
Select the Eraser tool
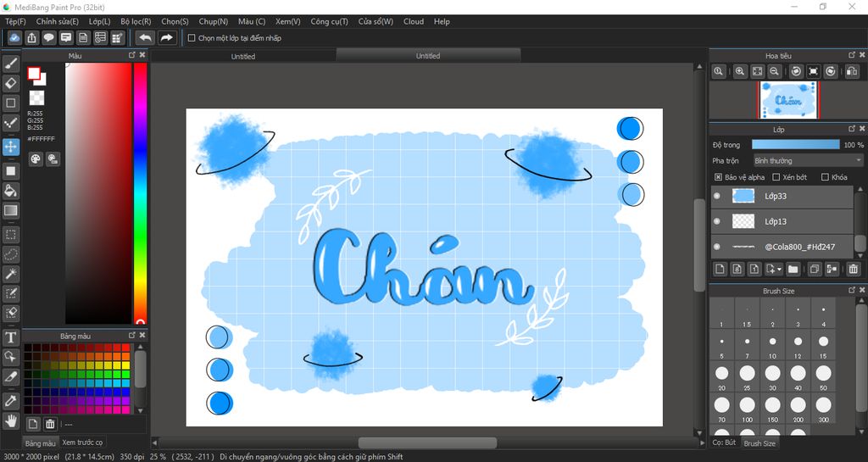10,84
